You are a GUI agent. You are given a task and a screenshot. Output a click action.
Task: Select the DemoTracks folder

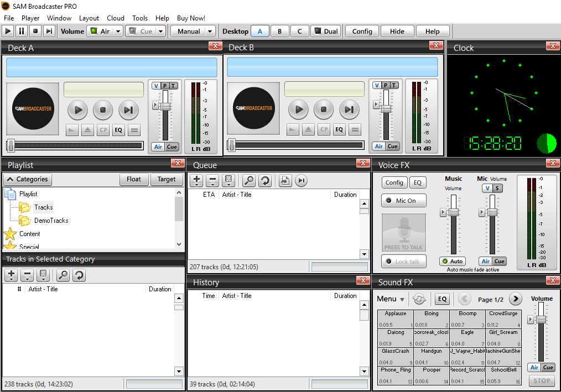(x=51, y=220)
